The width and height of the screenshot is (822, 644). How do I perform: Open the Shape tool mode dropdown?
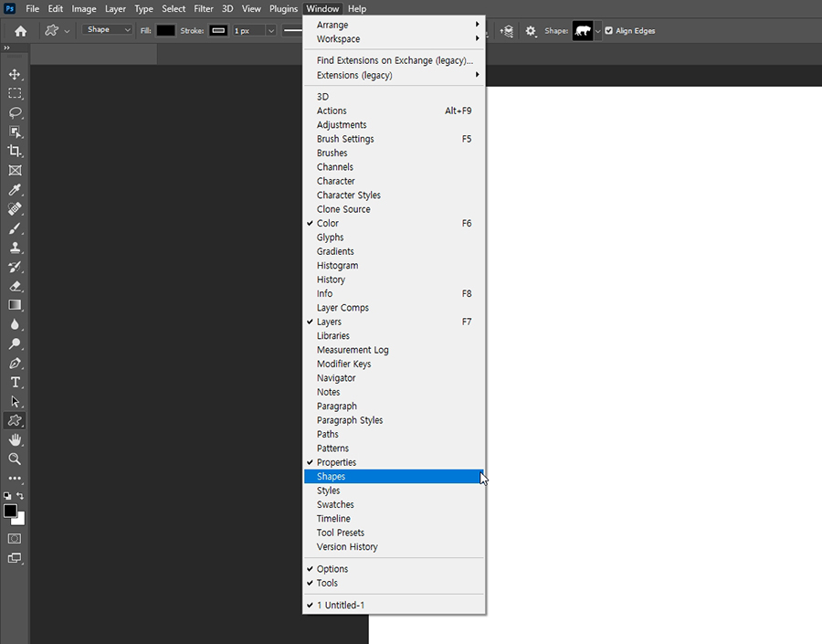pyautogui.click(x=108, y=30)
